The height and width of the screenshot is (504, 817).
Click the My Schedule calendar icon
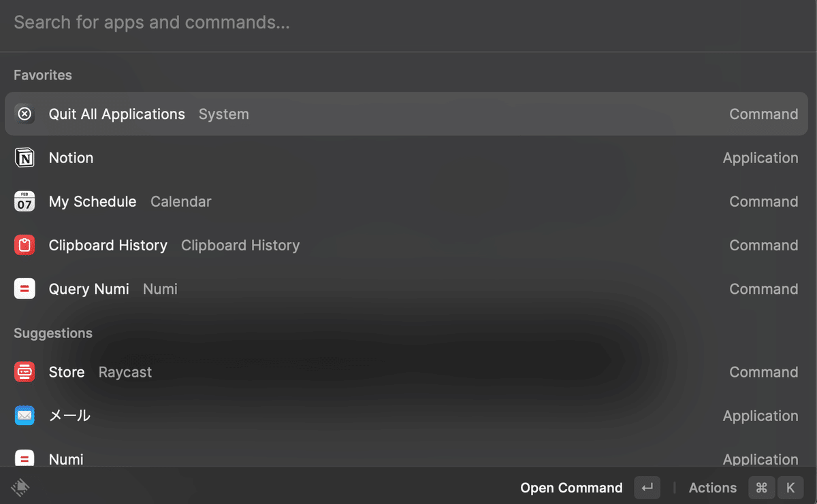[25, 202]
